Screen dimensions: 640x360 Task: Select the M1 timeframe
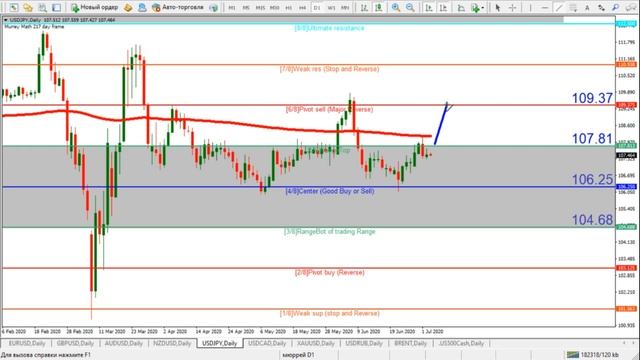click(x=232, y=7)
